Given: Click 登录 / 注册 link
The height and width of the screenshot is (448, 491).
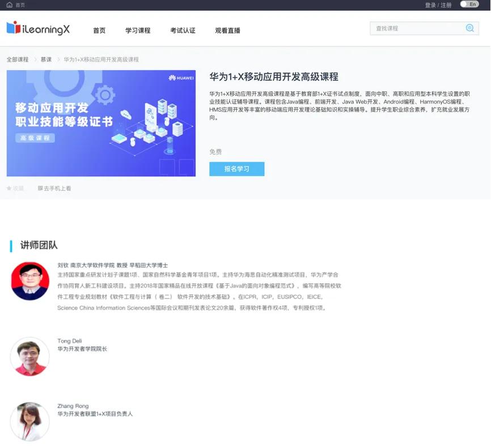Looking at the screenshot, I should (x=438, y=5).
